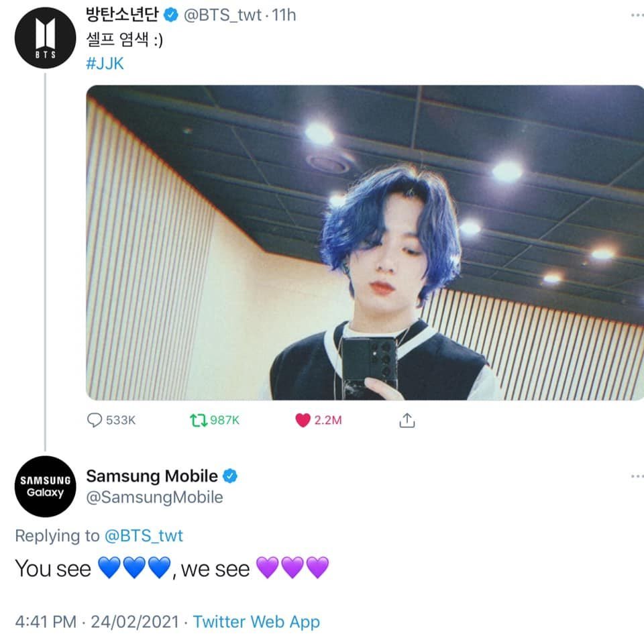The image size is (644, 644).
Task: Click Samsung Mobile verified badge
Action: pos(230,476)
